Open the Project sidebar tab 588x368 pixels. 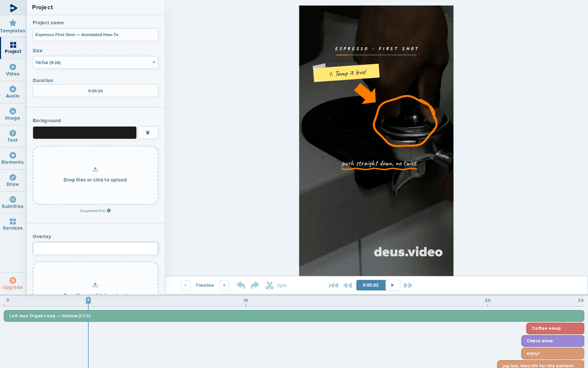[x=13, y=48]
